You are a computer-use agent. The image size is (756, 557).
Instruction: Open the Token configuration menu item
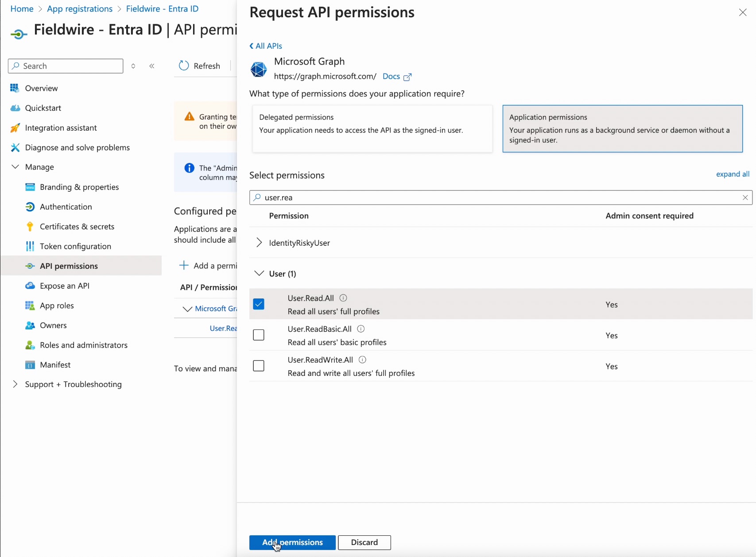[75, 246]
